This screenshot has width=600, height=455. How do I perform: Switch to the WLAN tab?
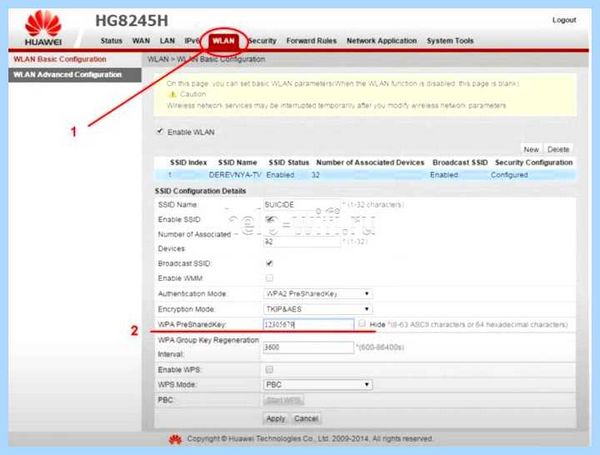(x=223, y=41)
